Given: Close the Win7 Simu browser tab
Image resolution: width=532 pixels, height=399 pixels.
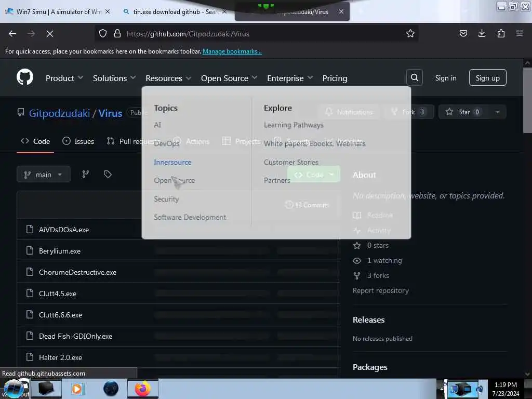Looking at the screenshot, I should pos(107,11).
